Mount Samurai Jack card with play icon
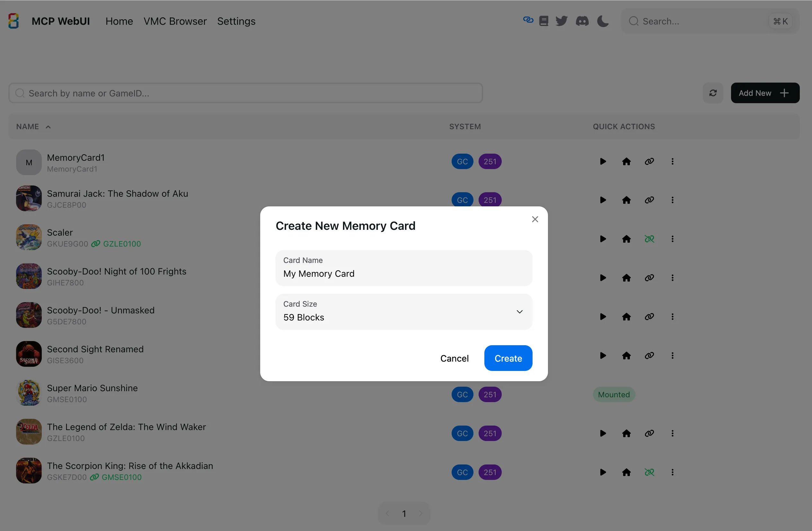 (x=603, y=200)
